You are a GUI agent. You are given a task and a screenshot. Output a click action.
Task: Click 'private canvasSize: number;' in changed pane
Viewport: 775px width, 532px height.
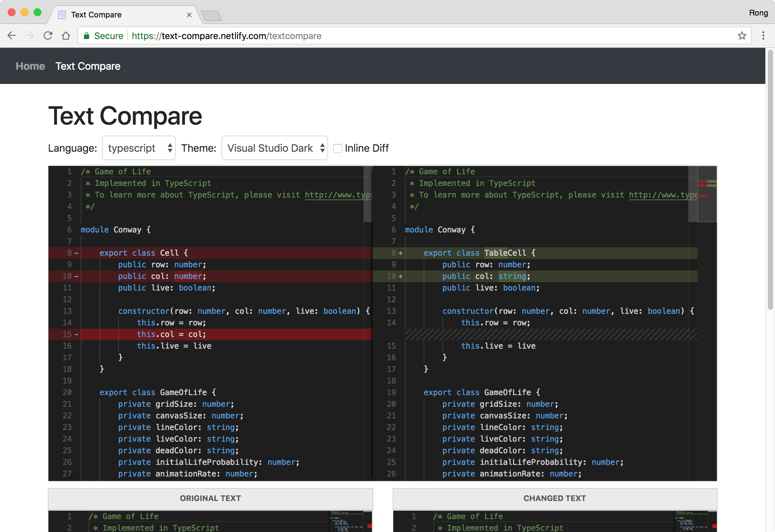point(505,416)
